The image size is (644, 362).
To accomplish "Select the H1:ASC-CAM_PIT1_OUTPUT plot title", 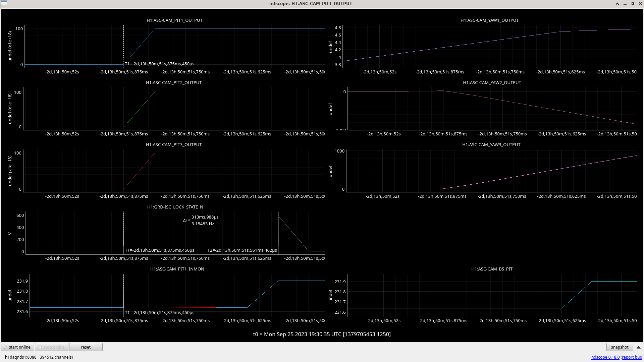I will (x=174, y=20).
